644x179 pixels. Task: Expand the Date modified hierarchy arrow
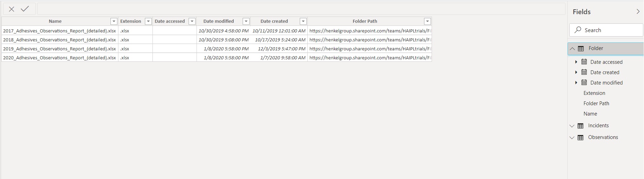tap(576, 82)
